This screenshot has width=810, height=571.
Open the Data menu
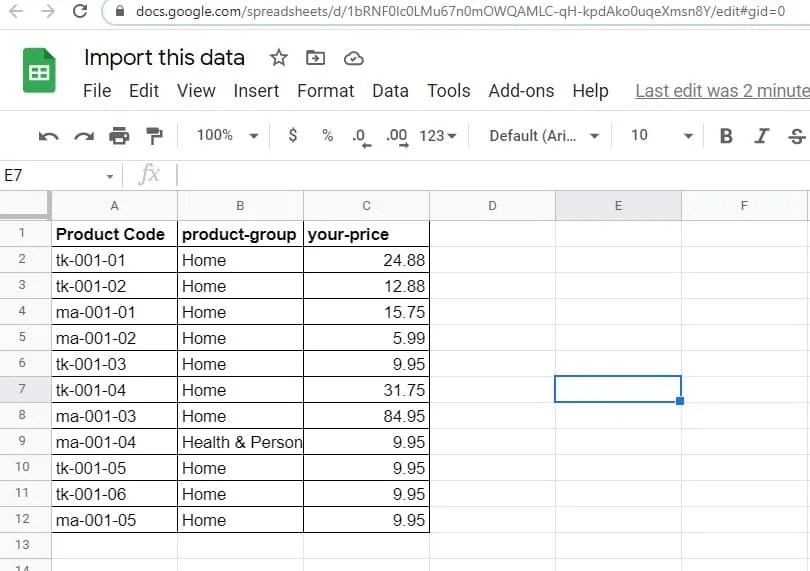[x=391, y=91]
